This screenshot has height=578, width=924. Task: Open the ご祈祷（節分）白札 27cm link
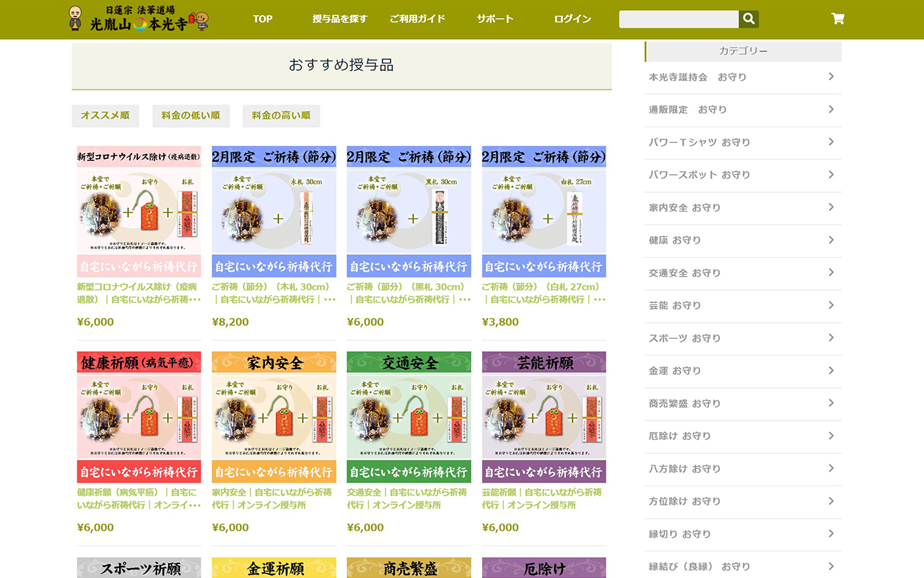[x=543, y=293]
